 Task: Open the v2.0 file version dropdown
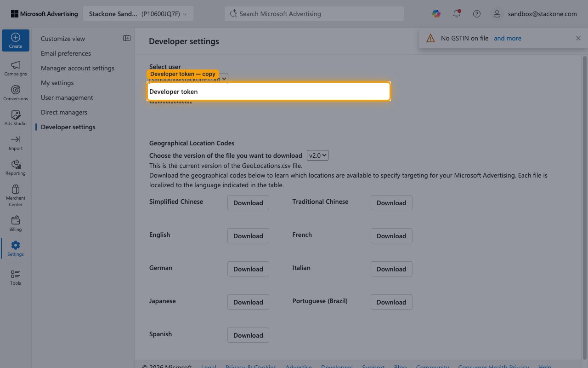point(318,155)
